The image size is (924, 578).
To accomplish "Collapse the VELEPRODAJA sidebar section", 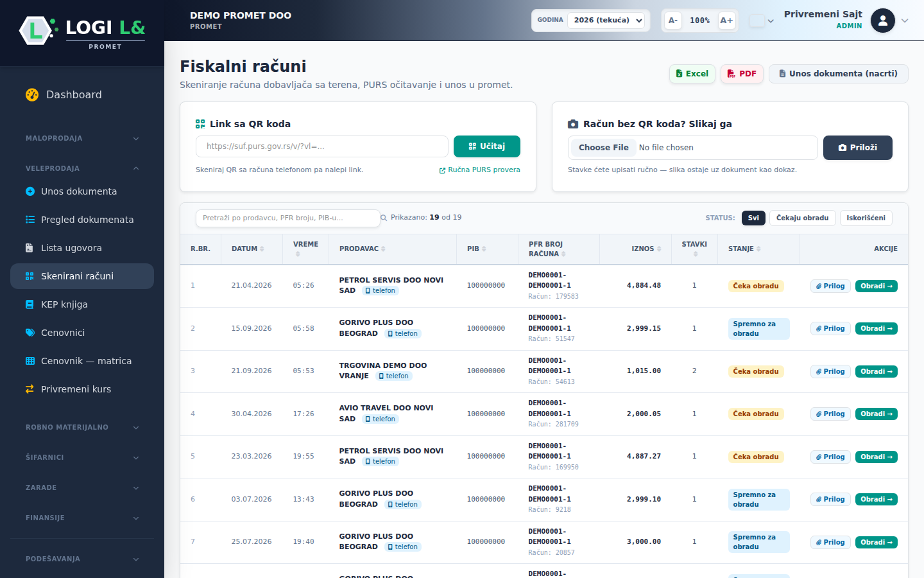I will point(82,168).
